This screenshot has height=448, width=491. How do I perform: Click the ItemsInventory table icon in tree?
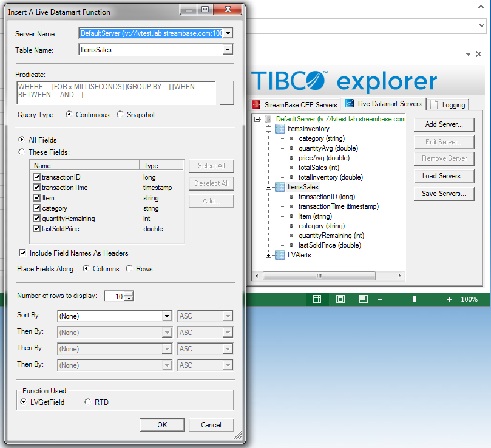point(280,129)
